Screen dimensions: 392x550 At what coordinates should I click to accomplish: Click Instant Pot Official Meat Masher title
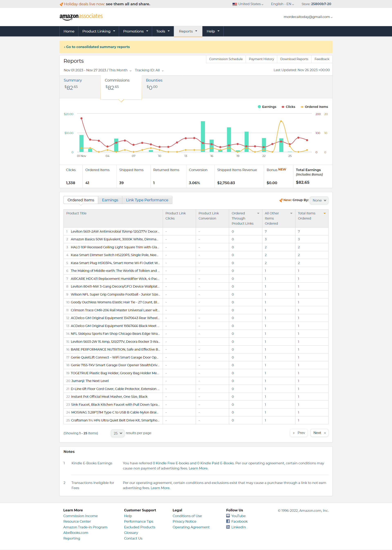coord(109,397)
